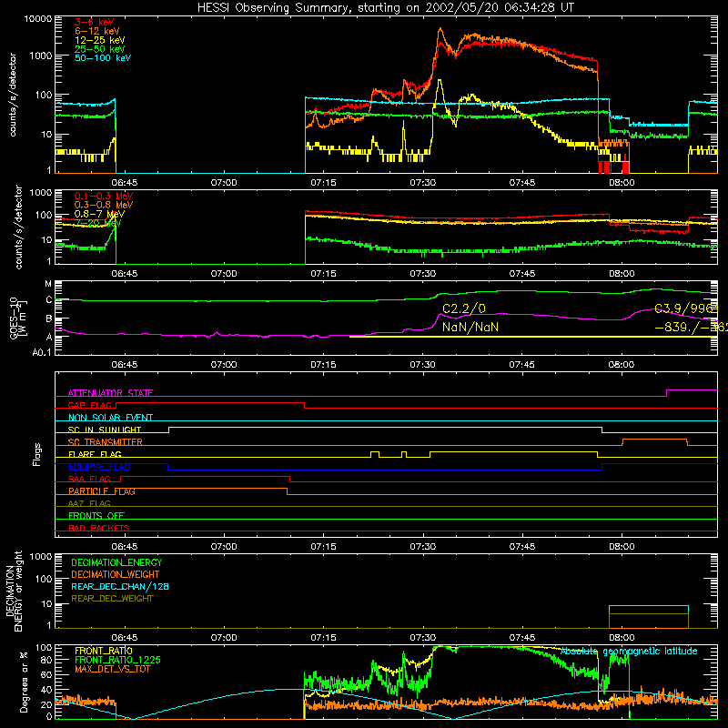Click the Absolute geomagnetic latitude label
The height and width of the screenshot is (728, 728).
(x=629, y=651)
